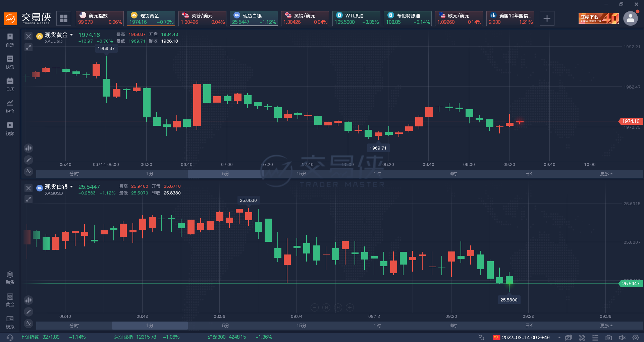Toggle the window overlay icon in status bar
644x342 pixels.
569,338
